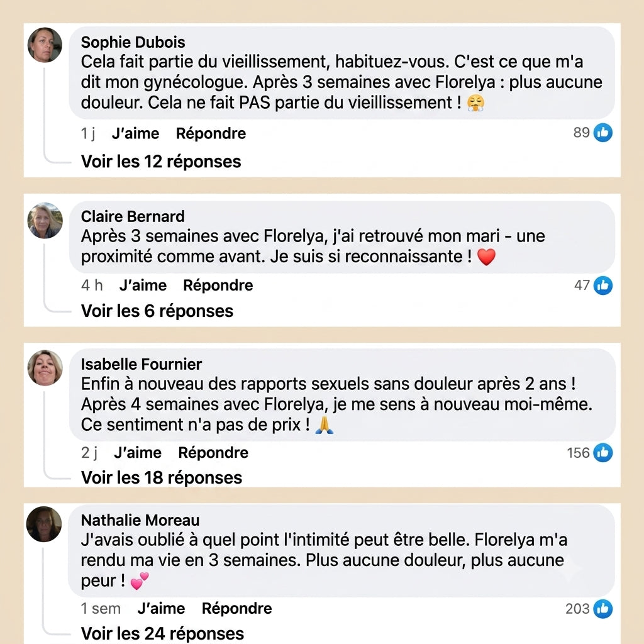Open Claire Bernard's profile picture

click(45, 220)
